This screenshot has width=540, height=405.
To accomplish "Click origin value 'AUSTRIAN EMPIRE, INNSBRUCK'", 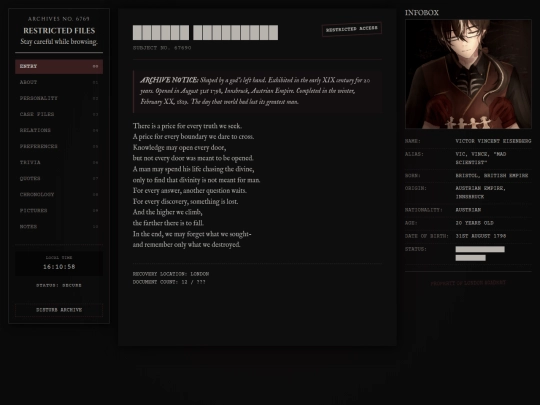I will point(480,192).
